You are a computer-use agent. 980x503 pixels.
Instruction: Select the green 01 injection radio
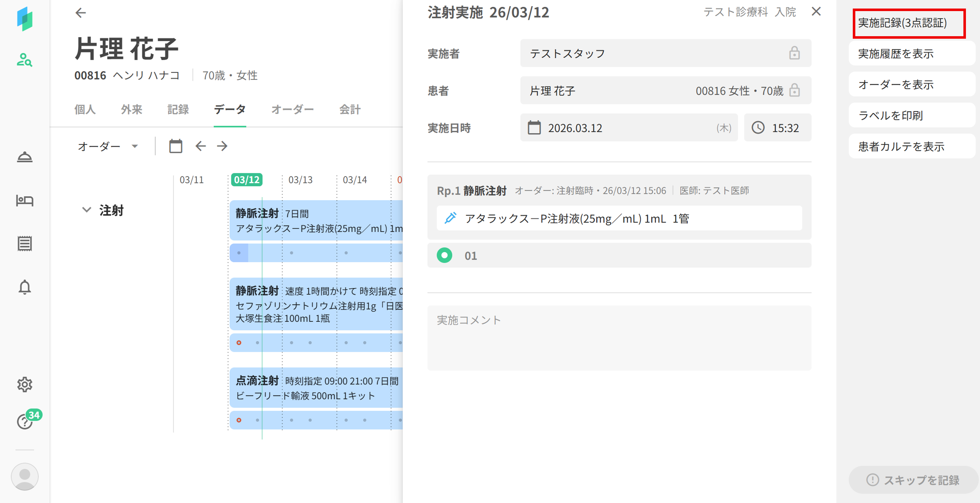click(x=444, y=255)
